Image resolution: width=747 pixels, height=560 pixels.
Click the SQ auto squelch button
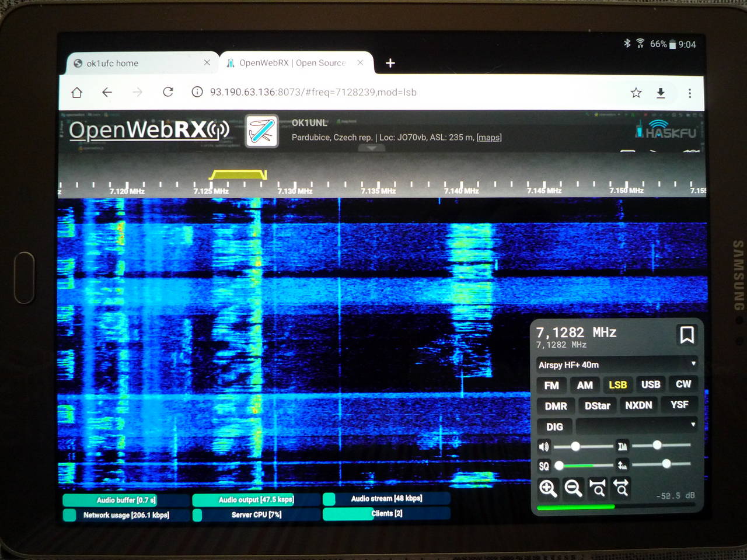click(x=544, y=466)
